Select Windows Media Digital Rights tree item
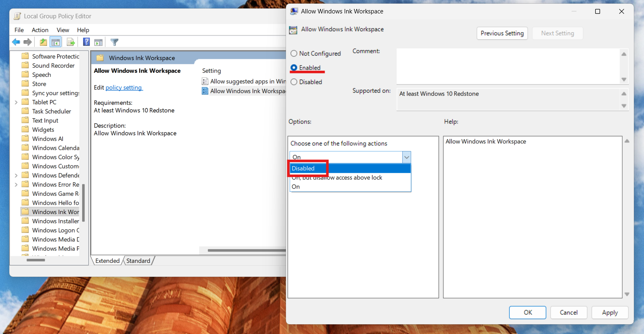The width and height of the screenshot is (644, 334). 56,239
